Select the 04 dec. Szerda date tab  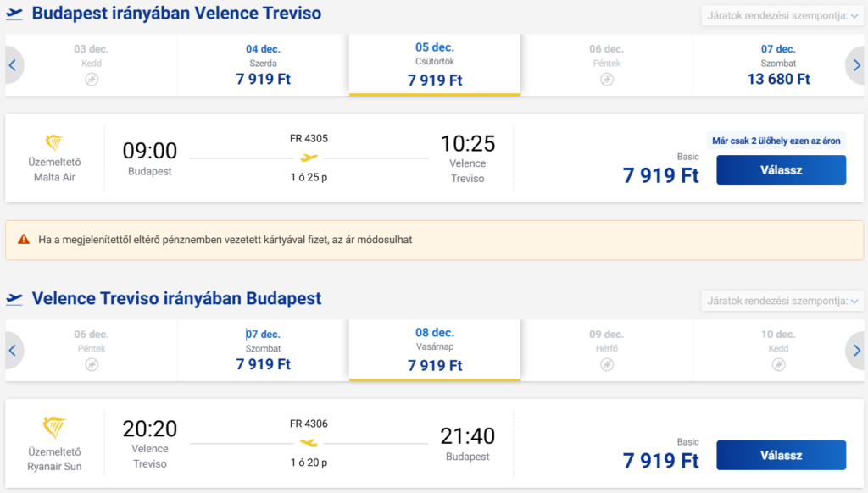[263, 65]
